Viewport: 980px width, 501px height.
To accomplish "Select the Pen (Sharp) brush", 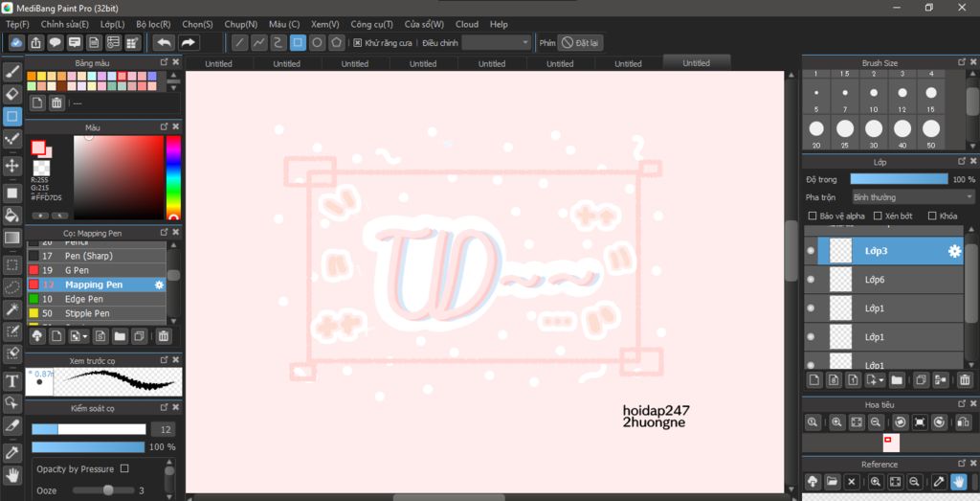I will 97,256.
